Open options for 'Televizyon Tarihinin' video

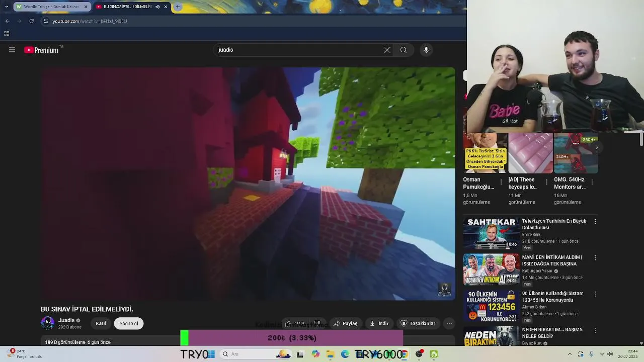click(x=595, y=221)
